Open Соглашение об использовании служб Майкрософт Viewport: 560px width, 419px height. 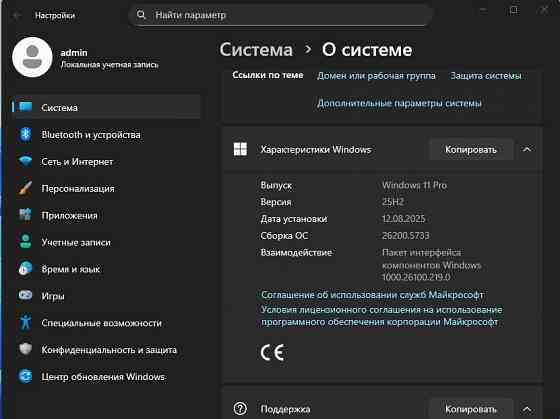tap(372, 295)
